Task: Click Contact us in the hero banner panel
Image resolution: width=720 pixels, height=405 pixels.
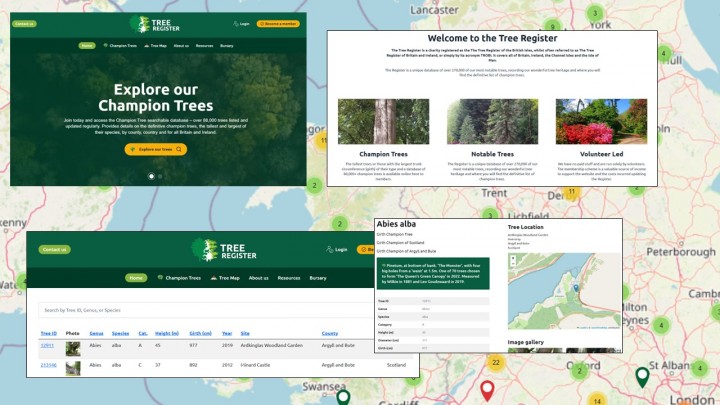Action: click(24, 24)
